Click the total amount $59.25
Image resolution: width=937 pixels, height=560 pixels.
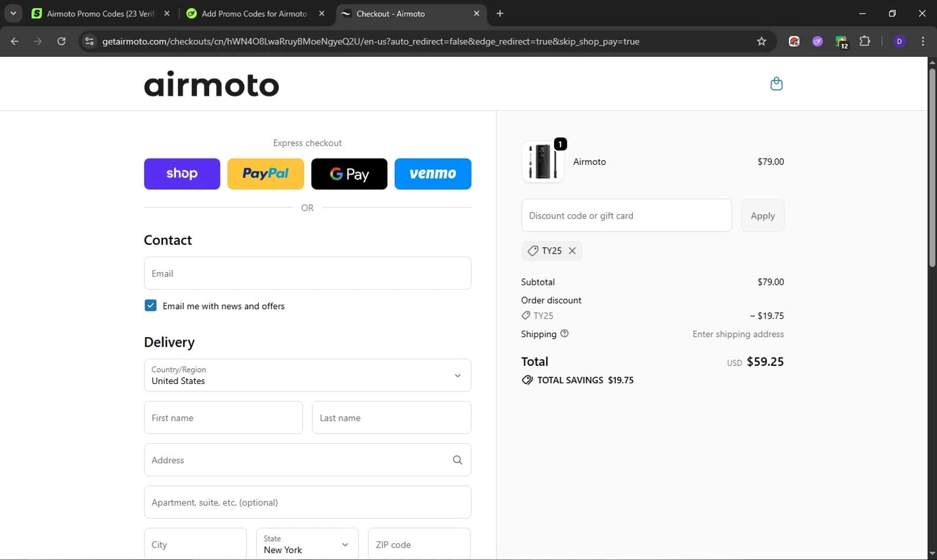765,361
